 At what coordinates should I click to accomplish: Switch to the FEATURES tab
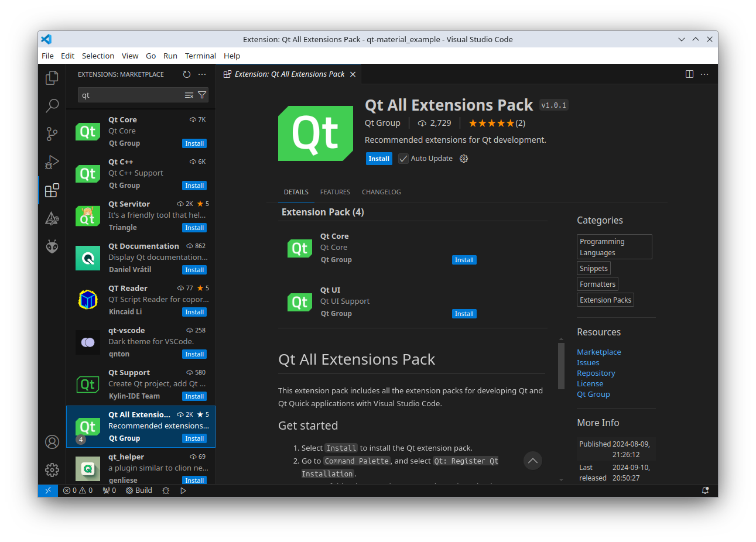click(335, 192)
